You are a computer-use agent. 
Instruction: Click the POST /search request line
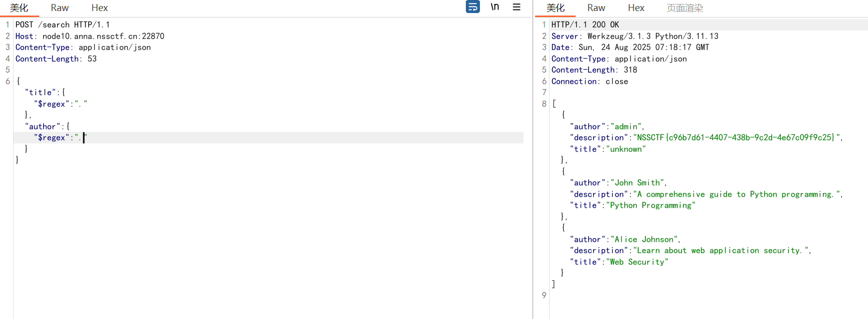(62, 25)
